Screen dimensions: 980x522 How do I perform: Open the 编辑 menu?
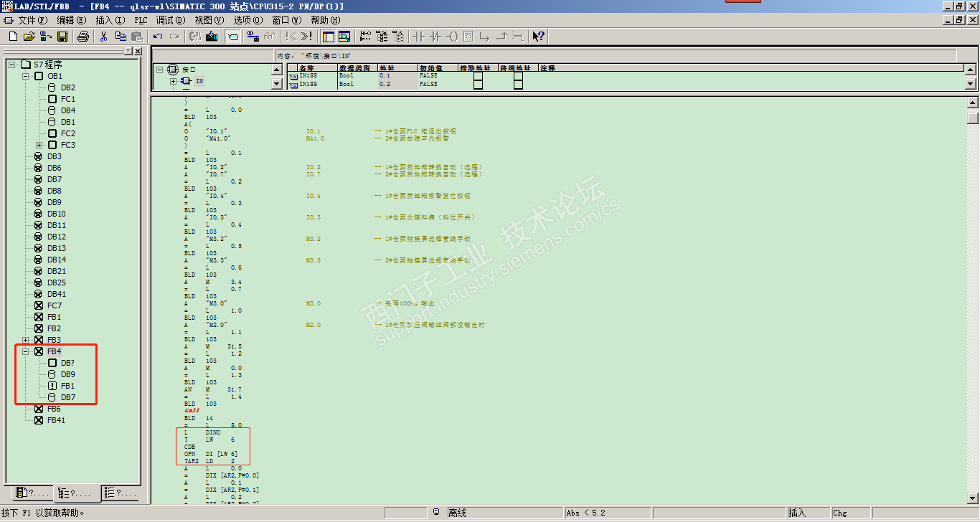[72, 20]
